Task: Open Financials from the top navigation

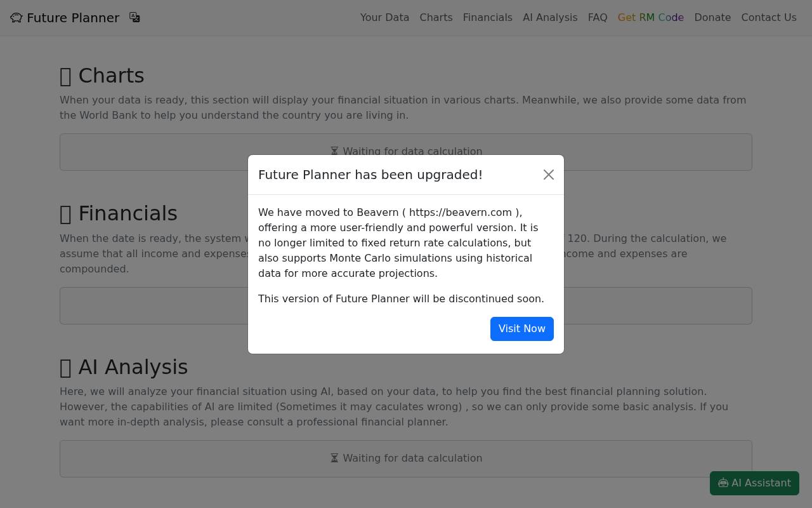Action: pos(488,18)
